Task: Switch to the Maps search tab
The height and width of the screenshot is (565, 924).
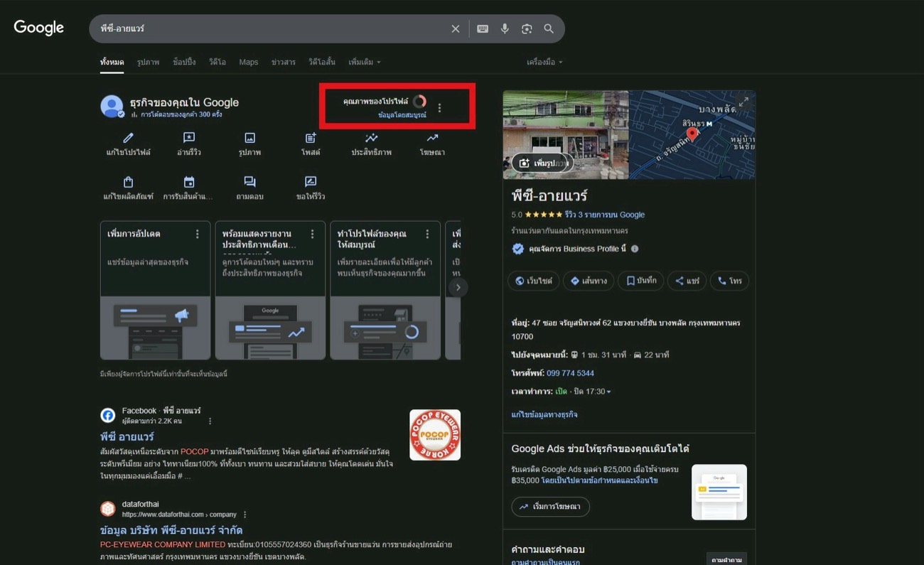Action: (x=249, y=63)
